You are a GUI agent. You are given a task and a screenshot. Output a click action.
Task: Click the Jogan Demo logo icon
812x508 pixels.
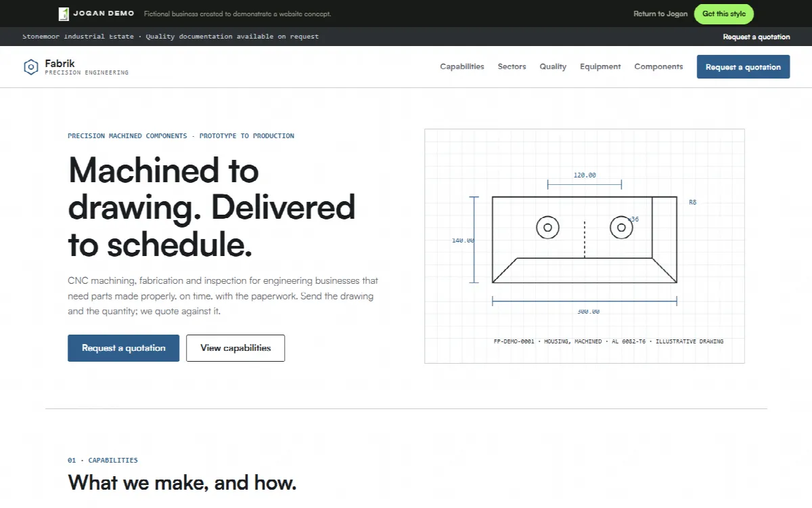pos(64,14)
